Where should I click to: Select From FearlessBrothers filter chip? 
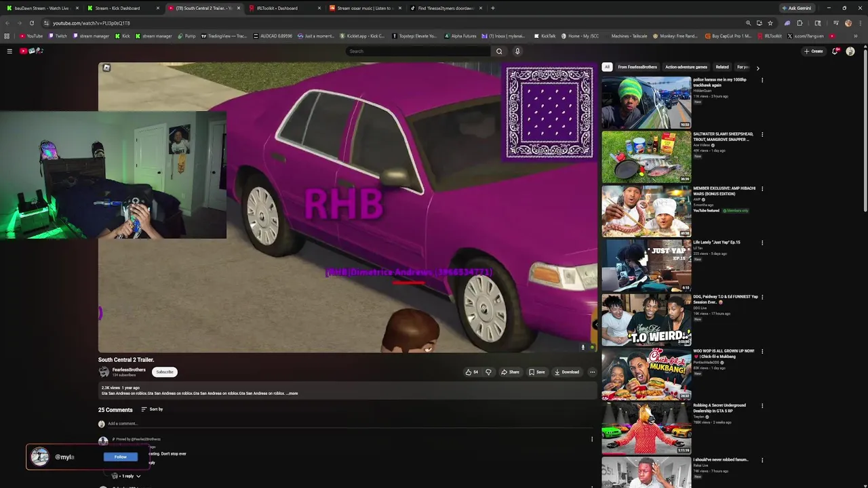pos(637,67)
